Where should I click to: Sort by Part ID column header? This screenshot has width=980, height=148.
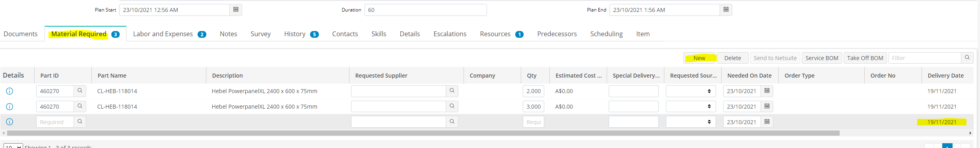pyautogui.click(x=49, y=75)
